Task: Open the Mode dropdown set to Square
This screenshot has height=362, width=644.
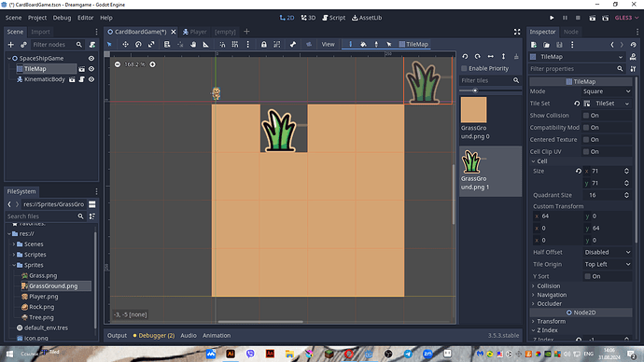Action: click(607, 91)
